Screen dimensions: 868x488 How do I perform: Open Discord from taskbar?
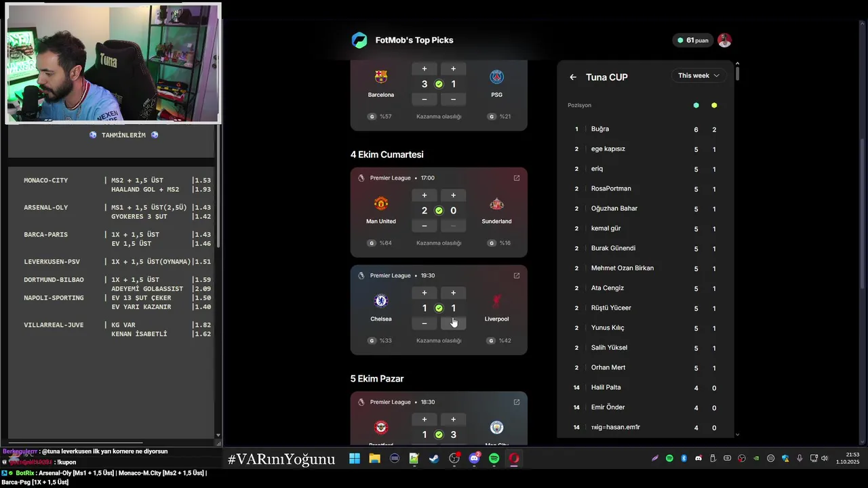(474, 459)
